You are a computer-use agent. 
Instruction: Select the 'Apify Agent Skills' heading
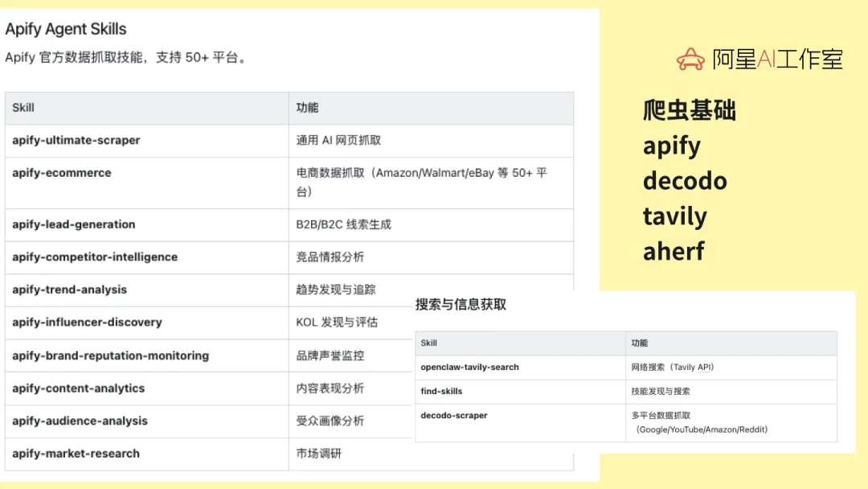(x=66, y=29)
